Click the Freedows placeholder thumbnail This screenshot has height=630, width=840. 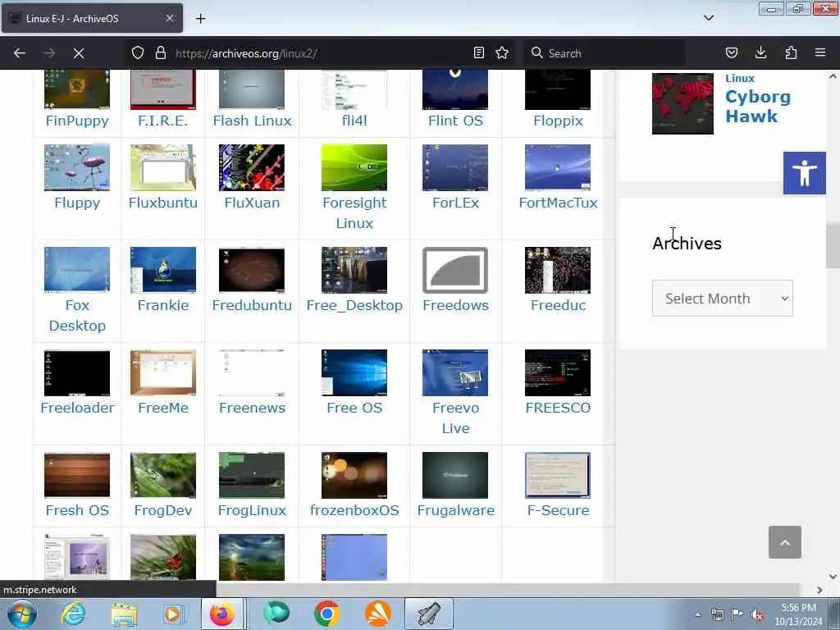(455, 270)
